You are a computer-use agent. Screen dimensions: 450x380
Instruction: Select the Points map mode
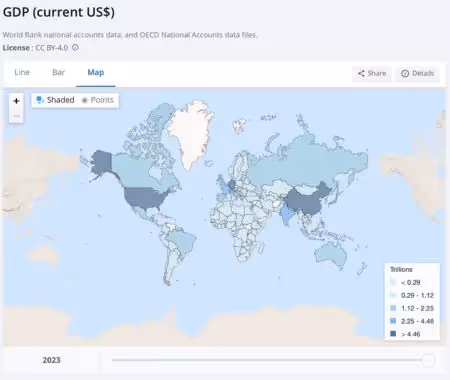coord(98,100)
